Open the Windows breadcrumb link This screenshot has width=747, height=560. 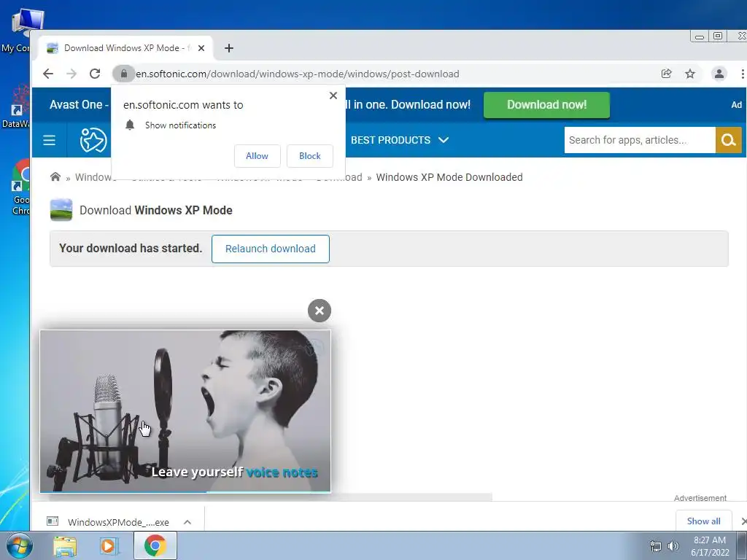(x=95, y=177)
